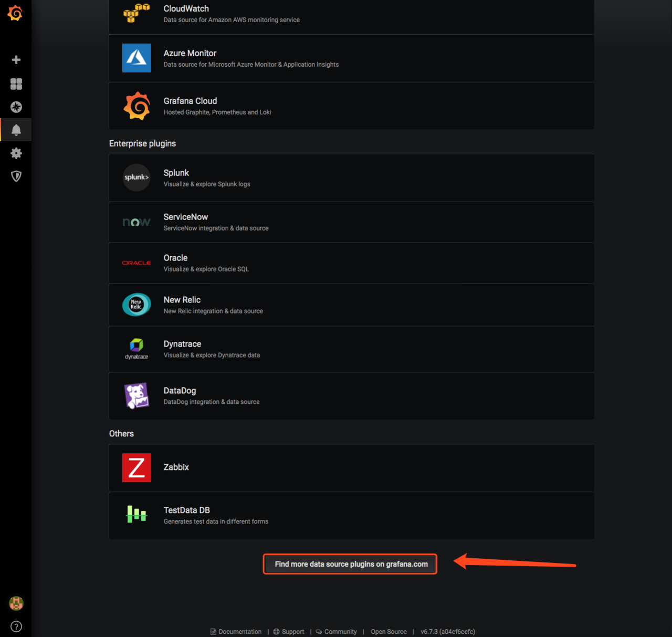Image resolution: width=672 pixels, height=637 pixels.
Task: Open the Configuration gear icon
Action: click(x=16, y=153)
